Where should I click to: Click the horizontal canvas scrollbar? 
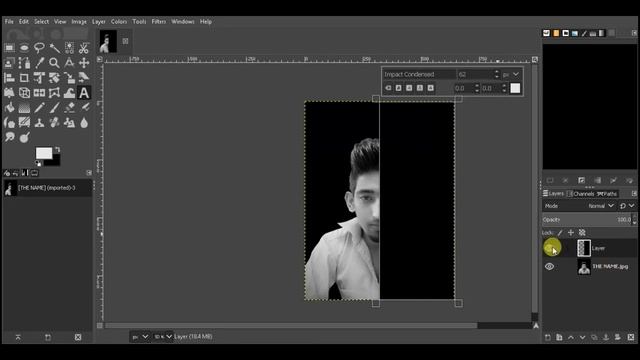pyautogui.click(x=291, y=326)
